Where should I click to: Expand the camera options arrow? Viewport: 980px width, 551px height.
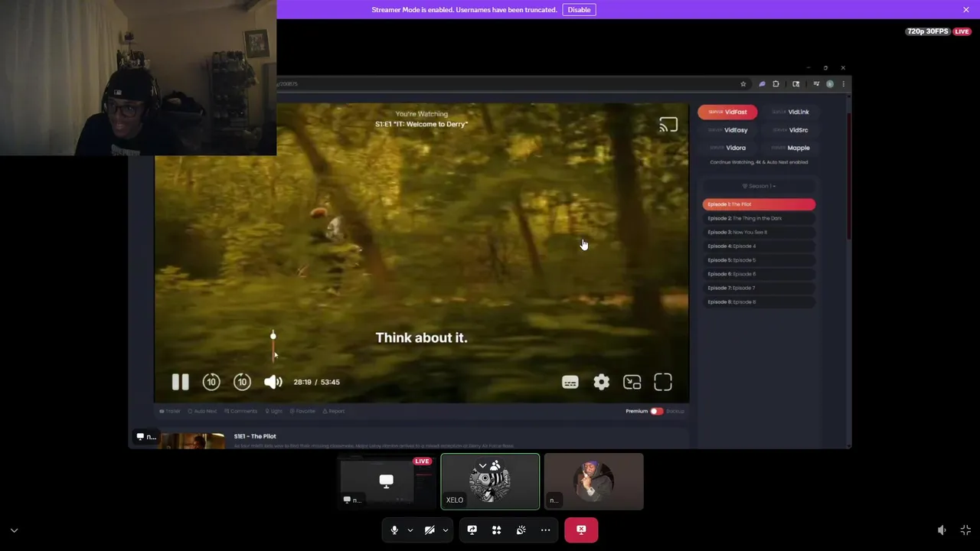[x=445, y=530]
